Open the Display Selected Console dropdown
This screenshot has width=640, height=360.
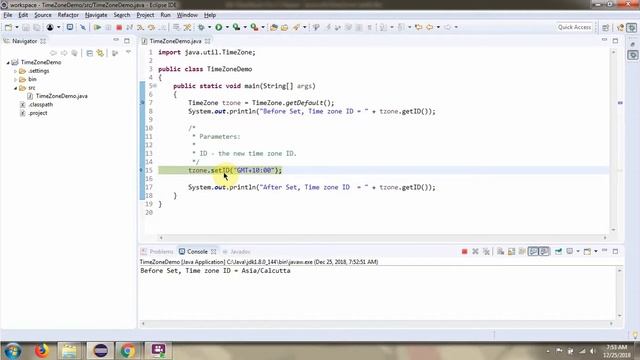point(578,251)
